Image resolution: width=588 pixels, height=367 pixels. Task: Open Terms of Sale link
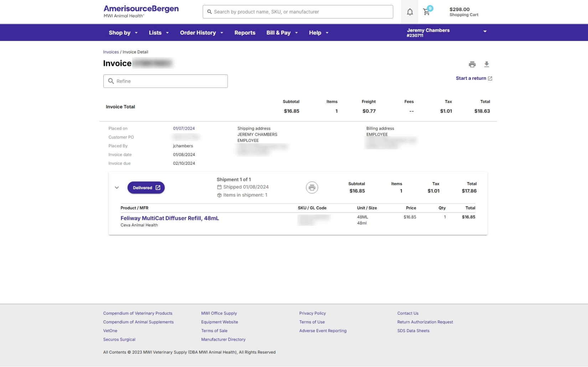[x=214, y=331]
